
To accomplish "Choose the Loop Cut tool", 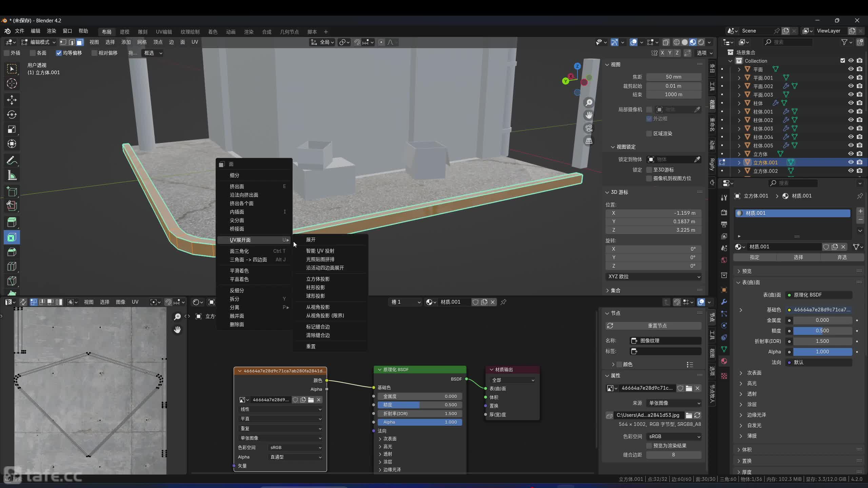I will tap(12, 266).
